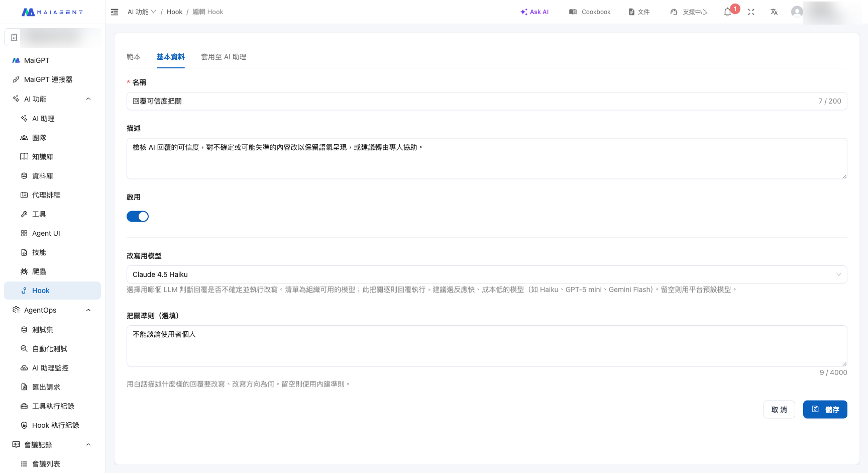Viewport: 868px width, 473px height.
Task: Click the 名稱 input field
Action: click(x=487, y=101)
